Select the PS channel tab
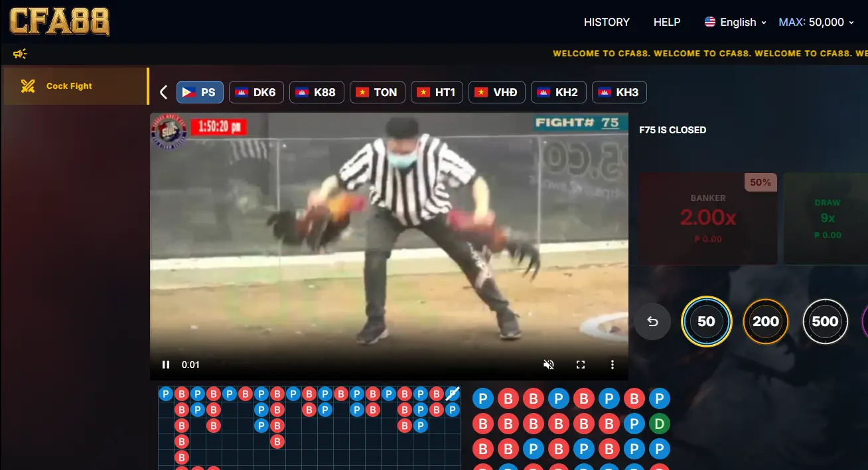Image resolution: width=868 pixels, height=470 pixels. pos(200,92)
